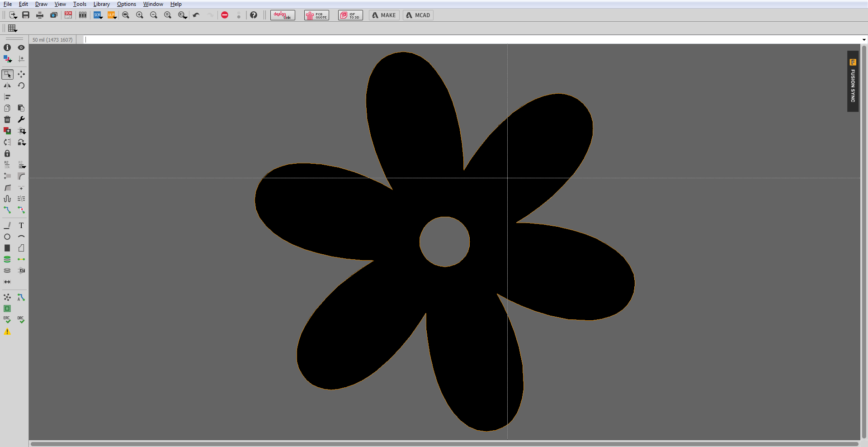
Task: Open the Draw menu
Action: click(x=41, y=4)
